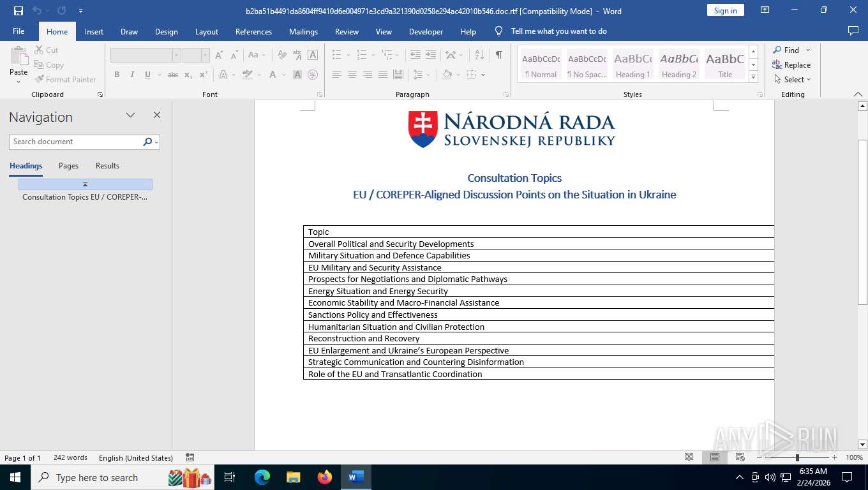Toggle Italic formatting
Screen dimensions: 868x490
click(x=132, y=75)
